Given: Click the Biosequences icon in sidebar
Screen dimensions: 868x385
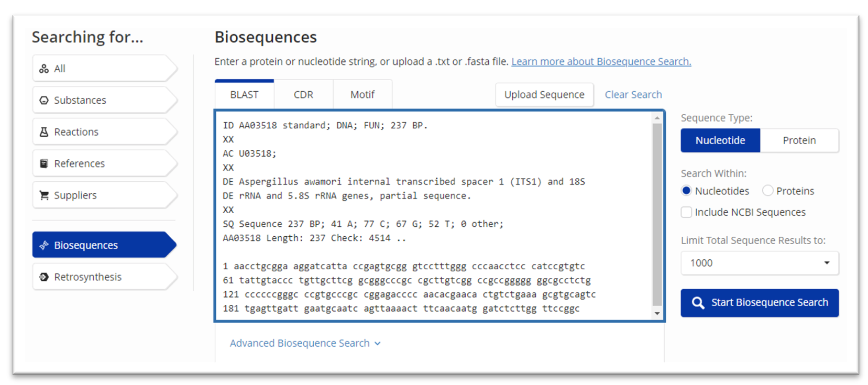Looking at the screenshot, I should click(x=44, y=245).
